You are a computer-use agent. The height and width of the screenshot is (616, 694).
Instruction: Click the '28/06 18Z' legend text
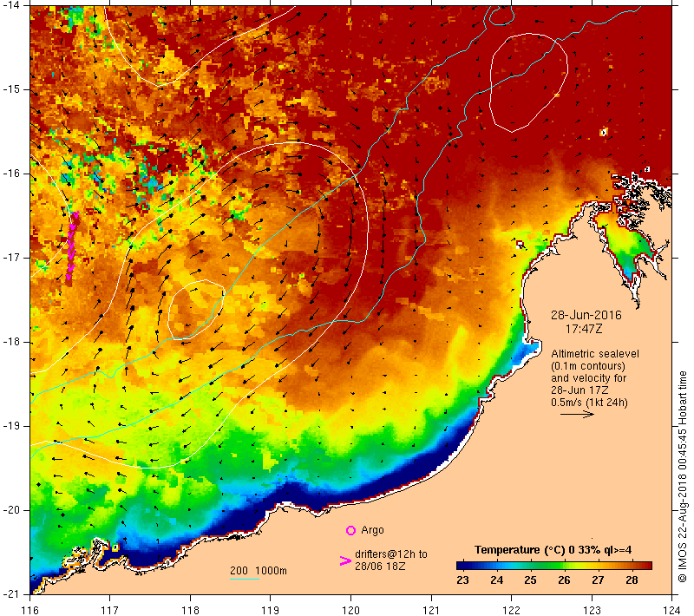pyautogui.click(x=380, y=567)
